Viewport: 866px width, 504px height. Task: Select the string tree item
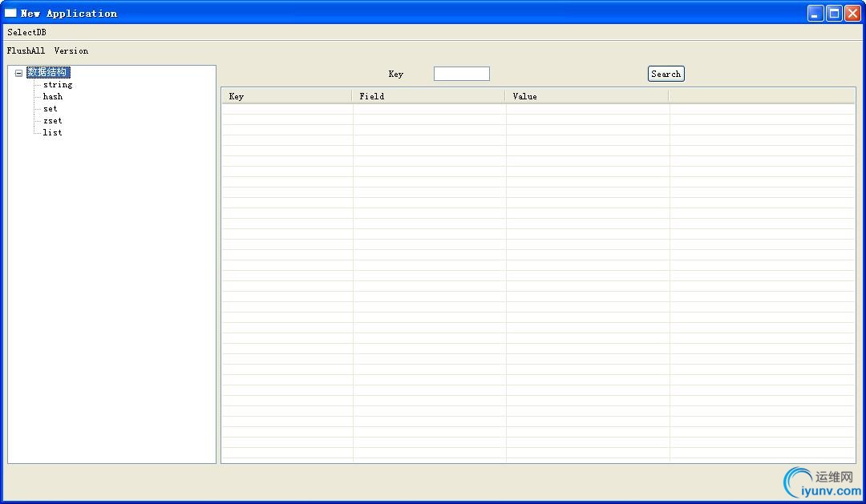pyautogui.click(x=58, y=84)
